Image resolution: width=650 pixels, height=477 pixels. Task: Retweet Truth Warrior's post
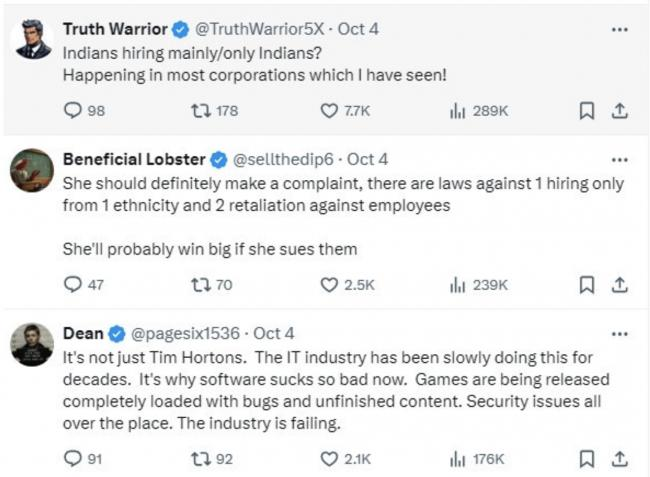[x=199, y=111]
